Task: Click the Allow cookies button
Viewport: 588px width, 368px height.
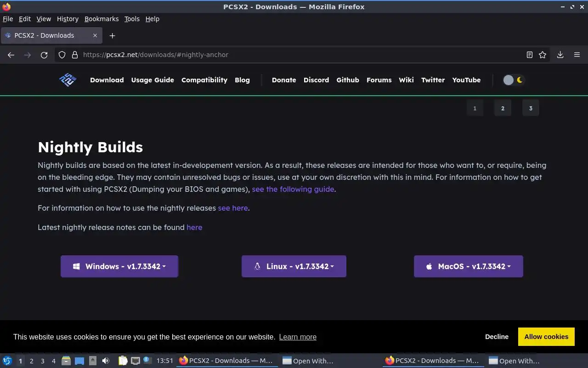Action: 546,337
